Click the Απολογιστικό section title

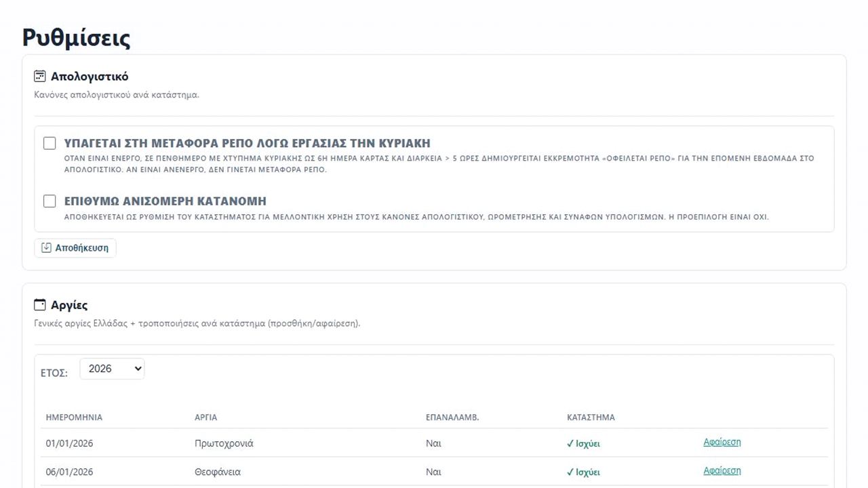[x=90, y=77]
